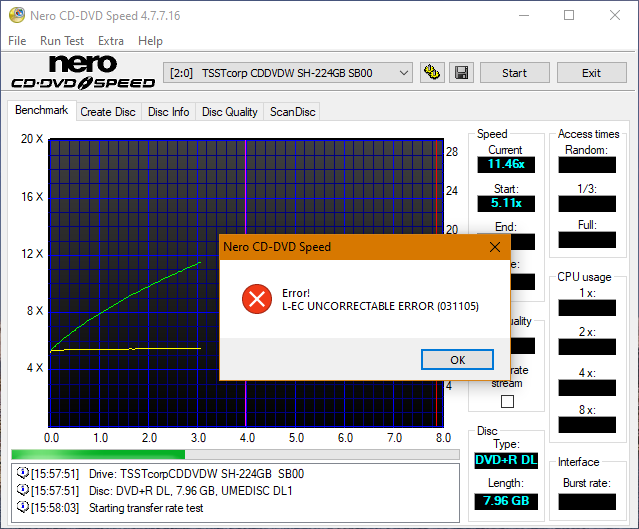Click the Nero CD-DVD Speed logo
Viewport: 639px width, 529px height.
[x=83, y=73]
